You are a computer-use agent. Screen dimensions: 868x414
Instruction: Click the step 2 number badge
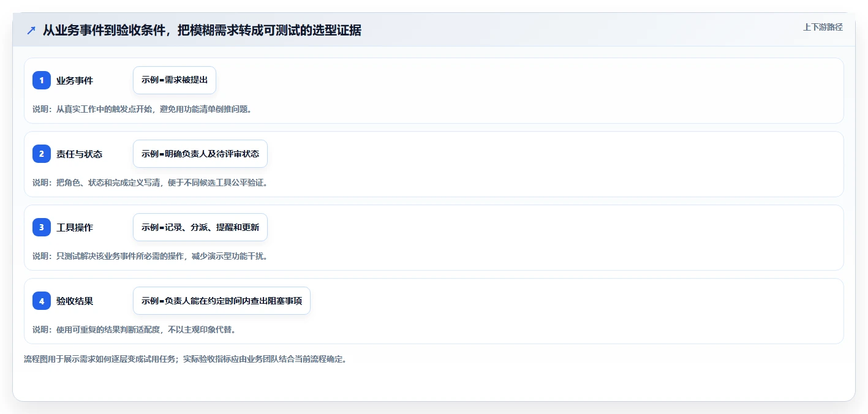(42, 154)
